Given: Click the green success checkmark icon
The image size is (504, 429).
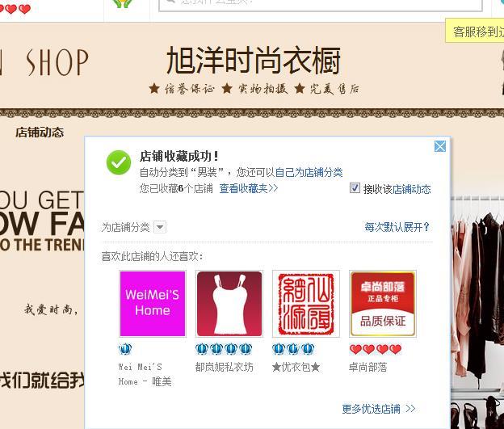Looking at the screenshot, I should 119,162.
